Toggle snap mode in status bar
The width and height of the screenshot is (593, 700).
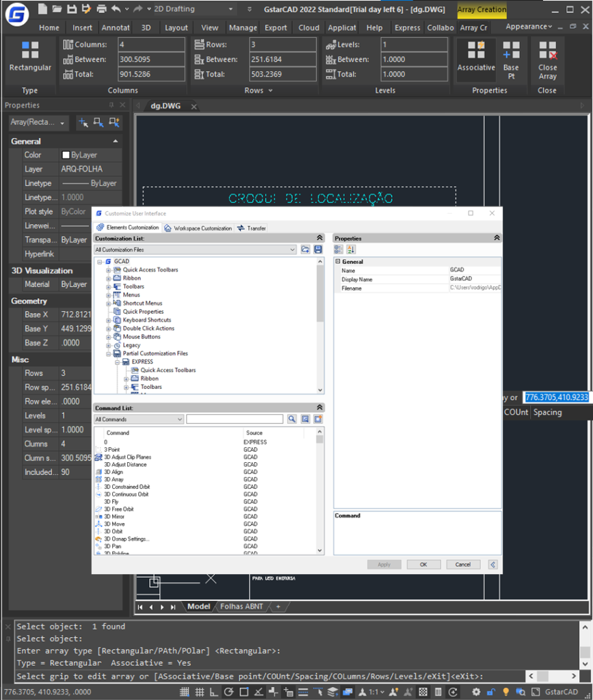185,692
